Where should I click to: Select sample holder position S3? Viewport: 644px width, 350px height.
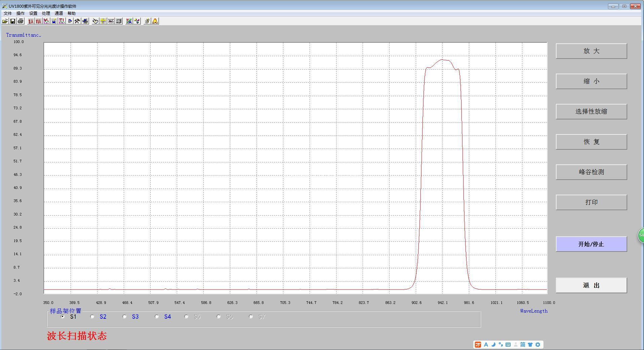click(124, 316)
